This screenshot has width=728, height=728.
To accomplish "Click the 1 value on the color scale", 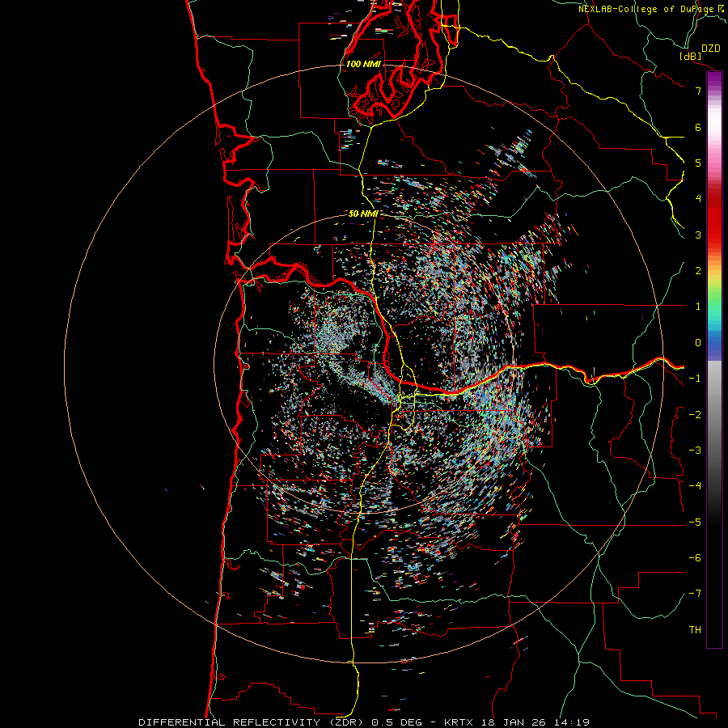I will coord(698,307).
